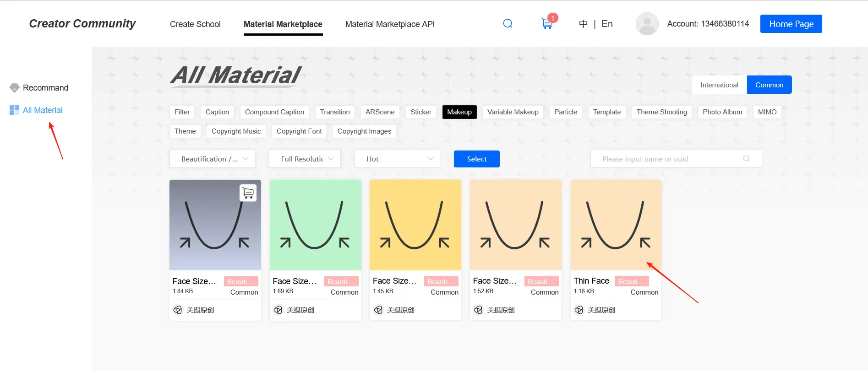Viewport: 868px width, 371px height.
Task: Select the Common materials toggle
Action: point(769,85)
